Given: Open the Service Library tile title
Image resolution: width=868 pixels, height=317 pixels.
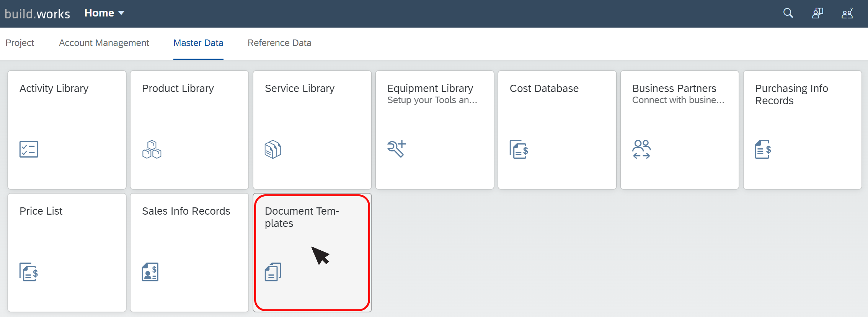Looking at the screenshot, I should pos(300,89).
